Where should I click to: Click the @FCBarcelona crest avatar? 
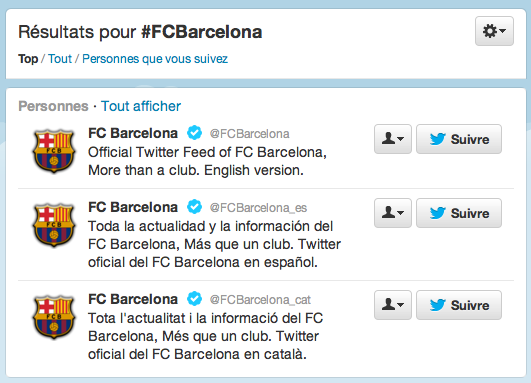point(54,151)
